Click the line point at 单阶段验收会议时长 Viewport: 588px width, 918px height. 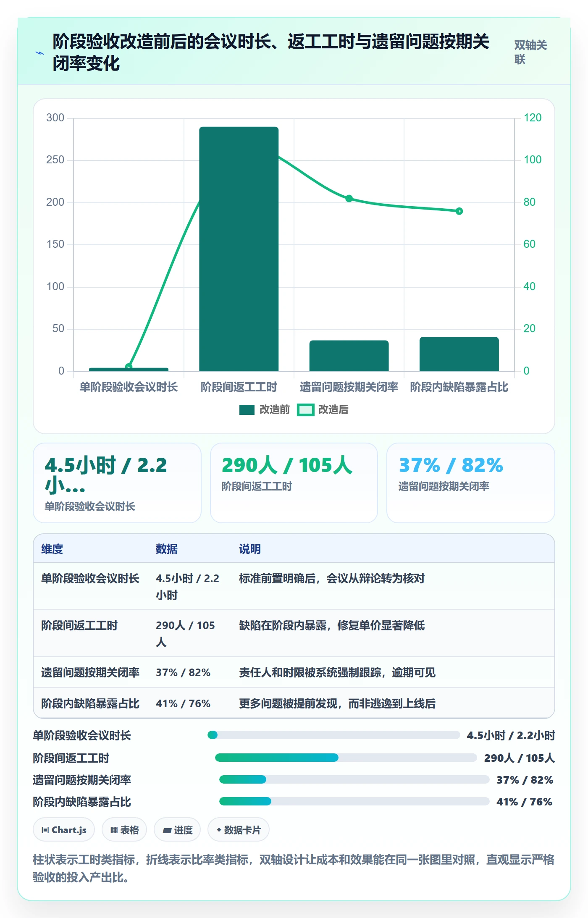point(129,367)
